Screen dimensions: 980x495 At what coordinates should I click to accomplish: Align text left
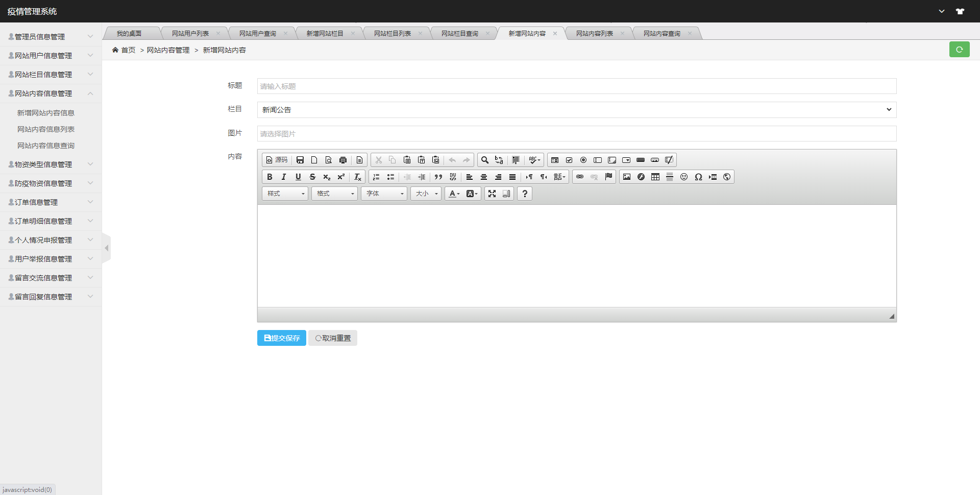click(x=470, y=177)
